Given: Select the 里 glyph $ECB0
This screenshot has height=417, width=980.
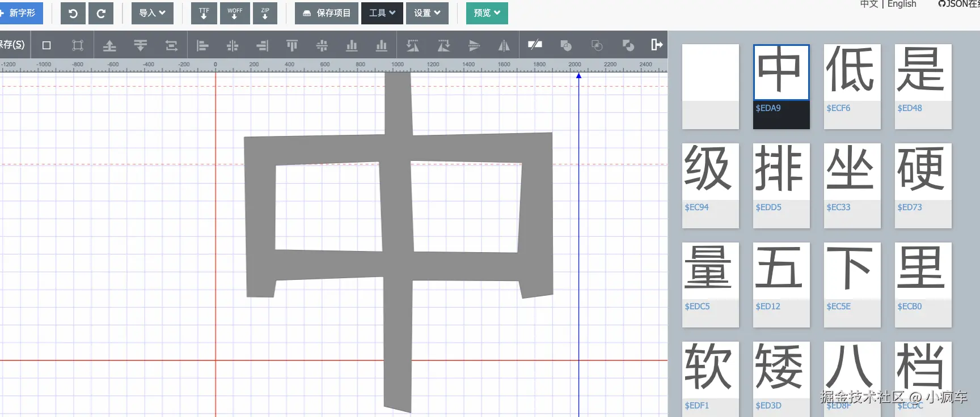Looking at the screenshot, I should (923, 285).
